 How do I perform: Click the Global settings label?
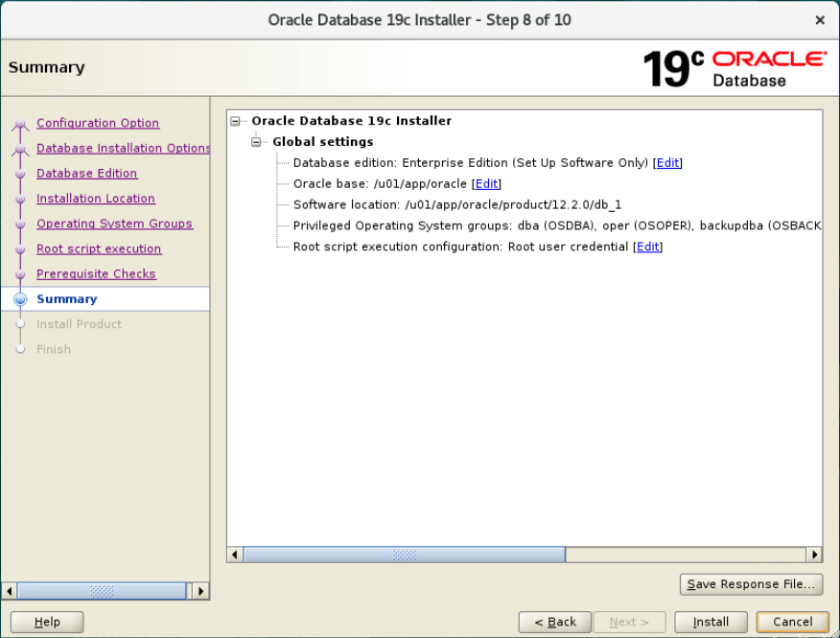[x=323, y=142]
